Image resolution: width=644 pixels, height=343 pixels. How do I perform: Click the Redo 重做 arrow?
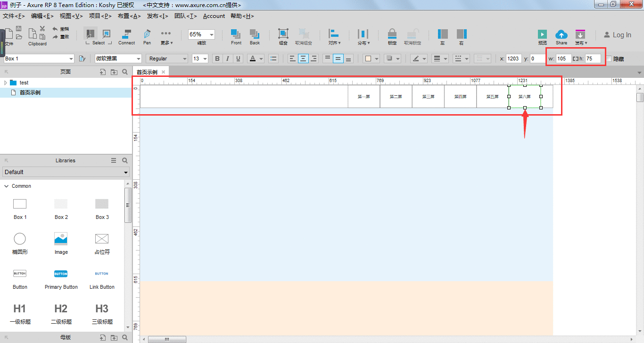[x=56, y=36]
